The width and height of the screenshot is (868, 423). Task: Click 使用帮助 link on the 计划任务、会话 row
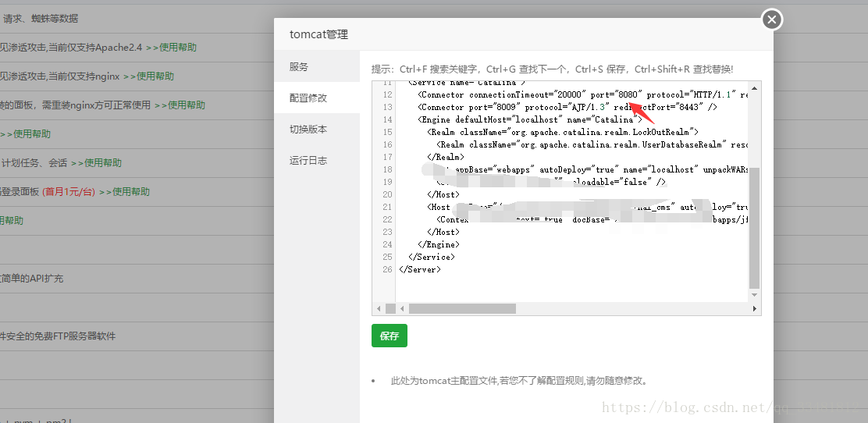tap(103, 163)
